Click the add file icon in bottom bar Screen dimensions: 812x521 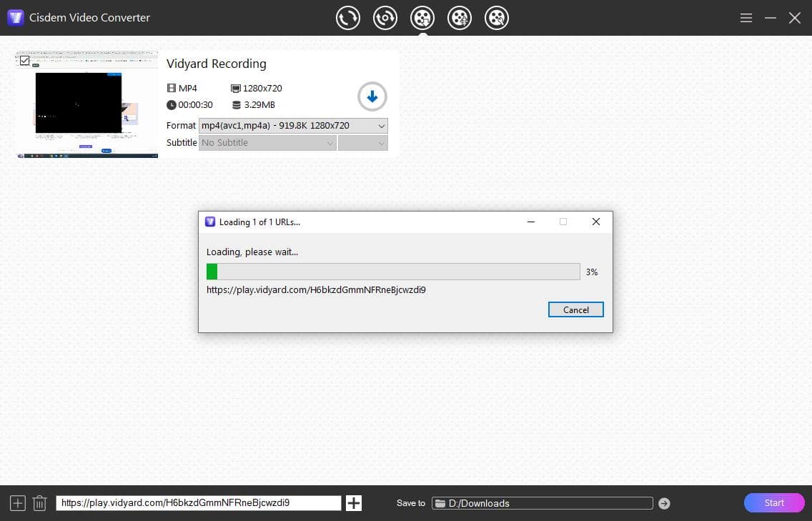point(18,503)
